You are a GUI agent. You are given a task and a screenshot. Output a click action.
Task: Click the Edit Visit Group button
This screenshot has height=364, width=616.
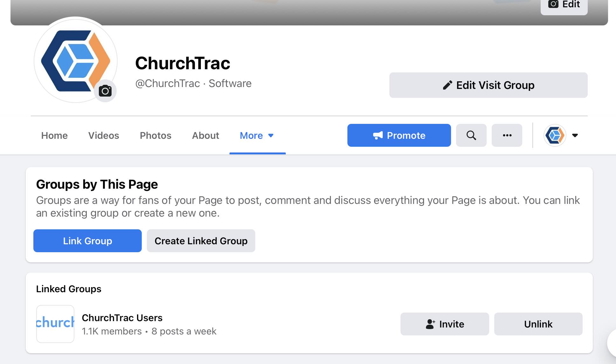tap(489, 85)
